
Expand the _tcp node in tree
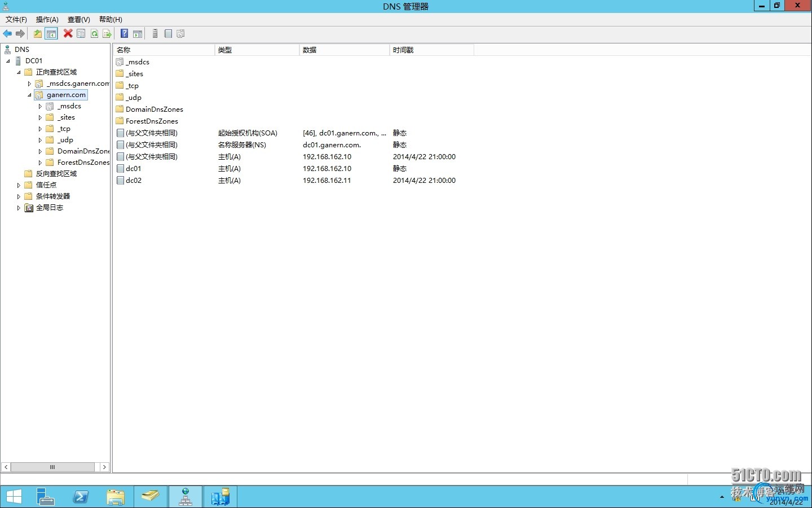(x=40, y=129)
